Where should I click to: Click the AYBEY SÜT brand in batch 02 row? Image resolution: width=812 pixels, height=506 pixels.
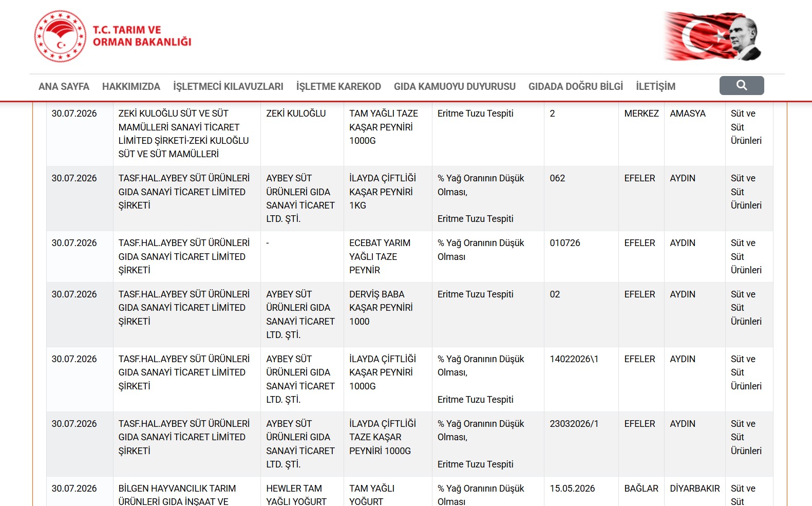[300, 314]
